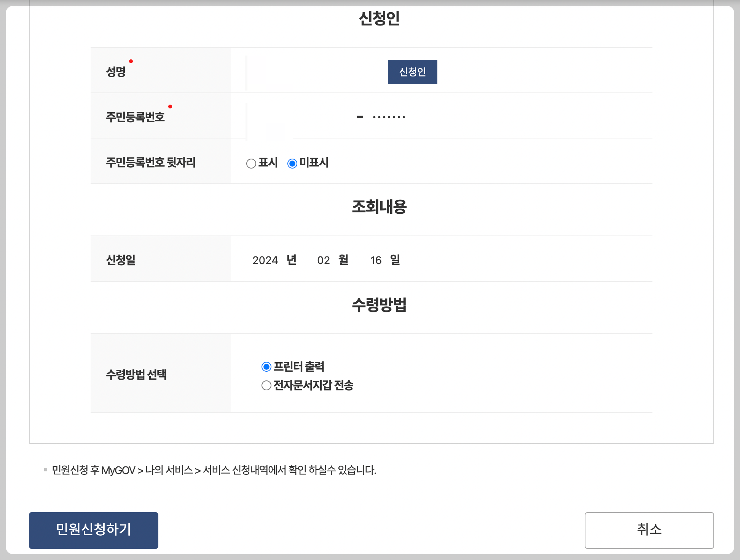Image resolution: width=740 pixels, height=560 pixels.
Task: Click the 취소 cancel button
Action: [x=649, y=530]
